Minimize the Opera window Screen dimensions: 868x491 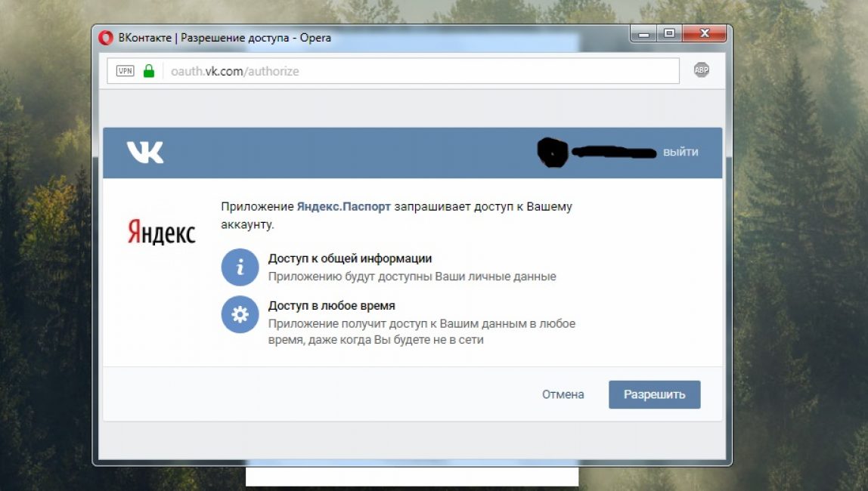[643, 34]
